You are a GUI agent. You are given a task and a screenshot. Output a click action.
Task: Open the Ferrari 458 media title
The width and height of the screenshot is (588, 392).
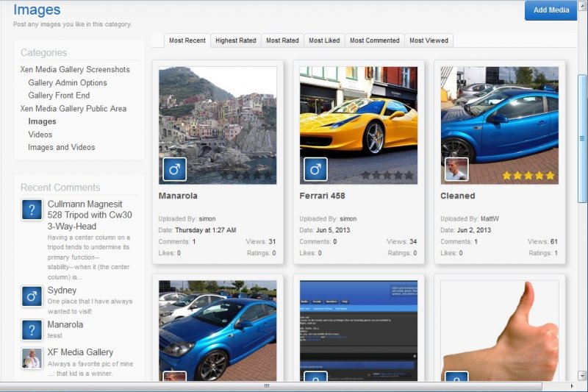click(x=322, y=196)
